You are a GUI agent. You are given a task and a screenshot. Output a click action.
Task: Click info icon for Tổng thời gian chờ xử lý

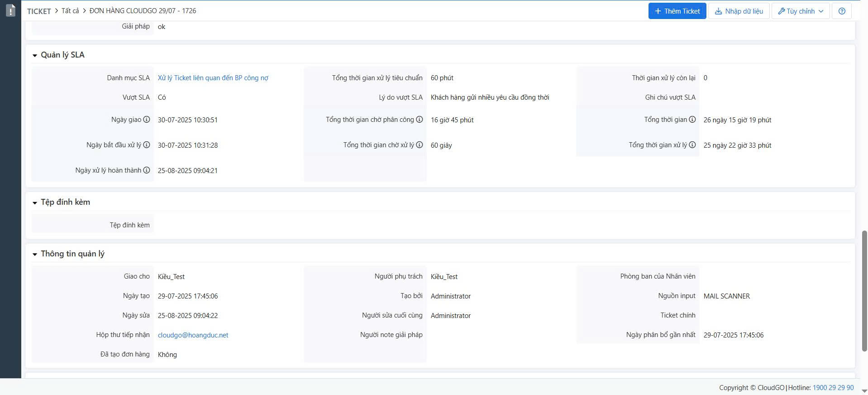pyautogui.click(x=420, y=145)
